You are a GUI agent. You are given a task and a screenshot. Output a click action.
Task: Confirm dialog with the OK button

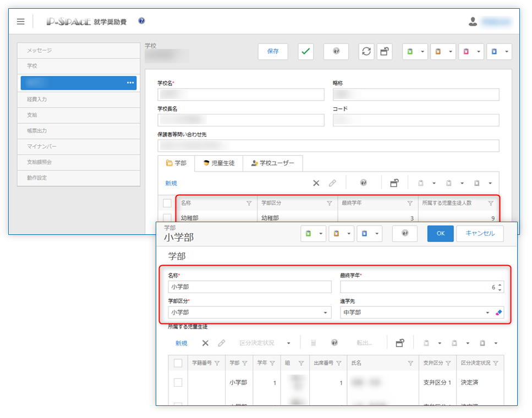pyautogui.click(x=440, y=233)
